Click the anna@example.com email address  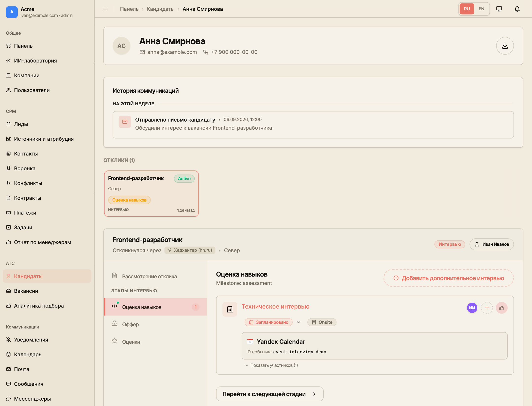(172, 52)
